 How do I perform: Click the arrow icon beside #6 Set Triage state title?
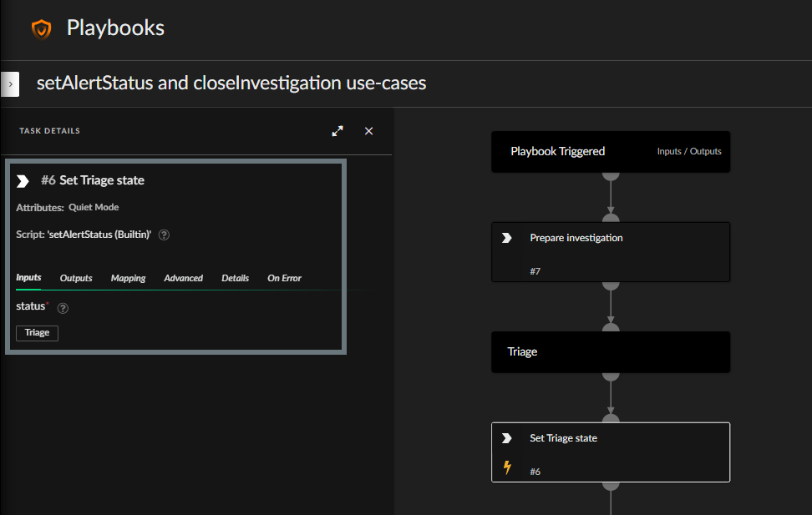(23, 181)
